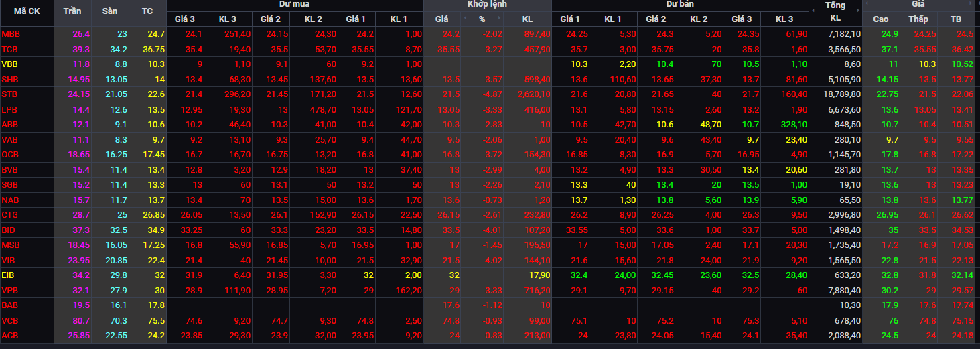The height and width of the screenshot is (349, 980).
Task: Click the Cao column header
Action: point(881,19)
